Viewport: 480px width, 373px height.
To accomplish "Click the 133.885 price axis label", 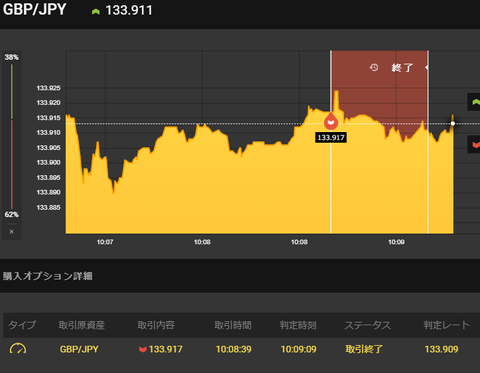I will [x=49, y=208].
